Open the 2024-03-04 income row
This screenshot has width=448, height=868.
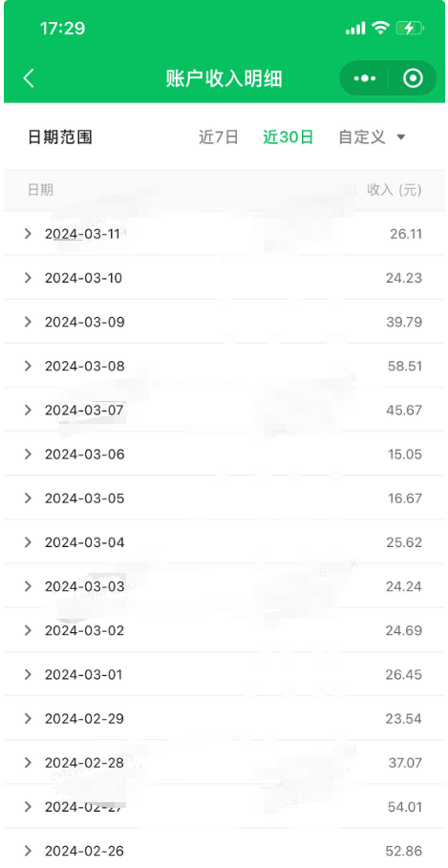[224, 542]
